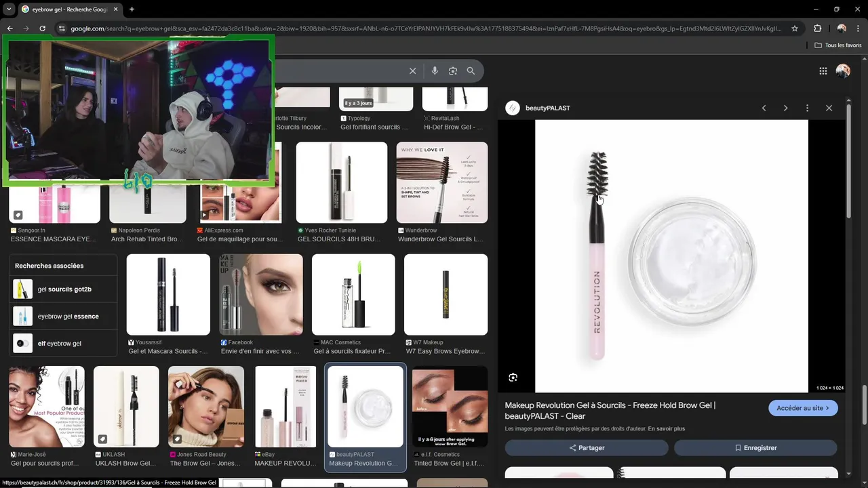Open the Google account avatar
The width and height of the screenshot is (868, 488).
click(843, 71)
